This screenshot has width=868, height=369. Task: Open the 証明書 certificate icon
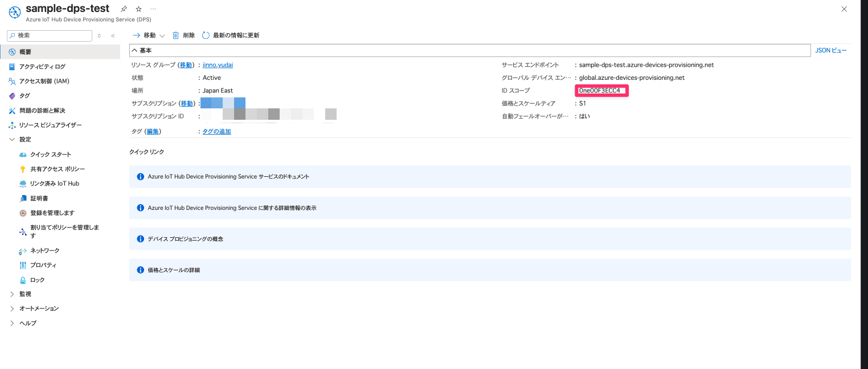pos(23,198)
